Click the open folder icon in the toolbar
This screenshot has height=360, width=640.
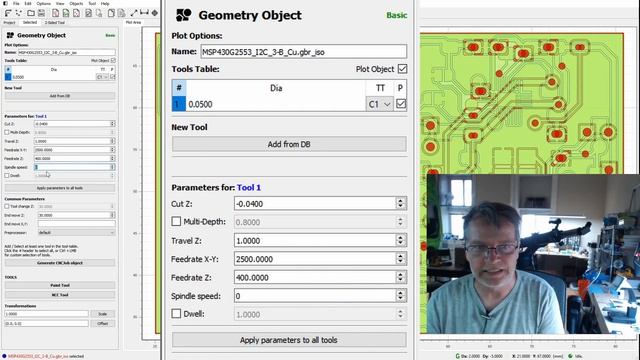(31, 13)
